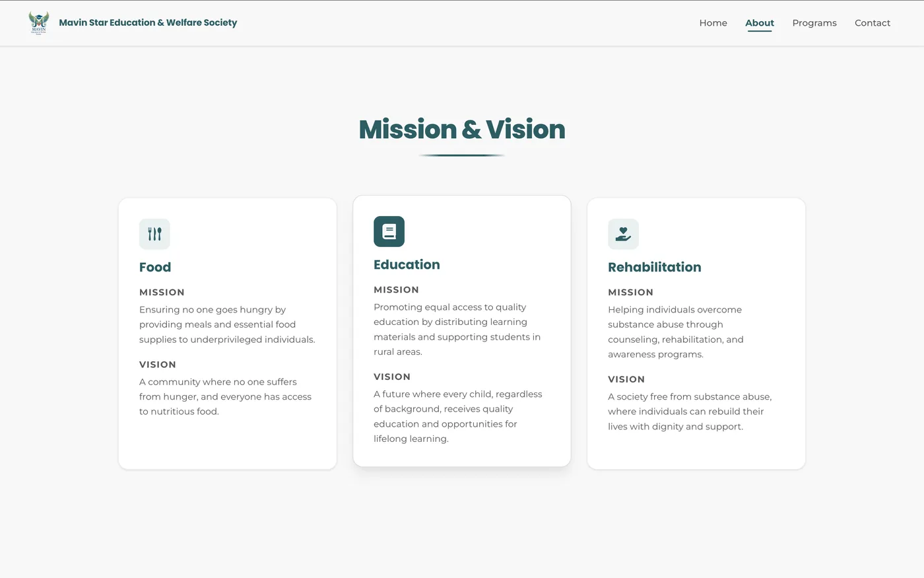Image resolution: width=924 pixels, height=578 pixels.
Task: Click the text 'Helping individuals overcome'
Action: click(675, 310)
